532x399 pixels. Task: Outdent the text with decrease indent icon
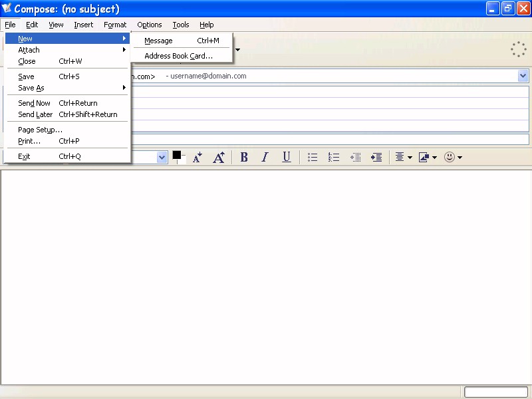355,157
